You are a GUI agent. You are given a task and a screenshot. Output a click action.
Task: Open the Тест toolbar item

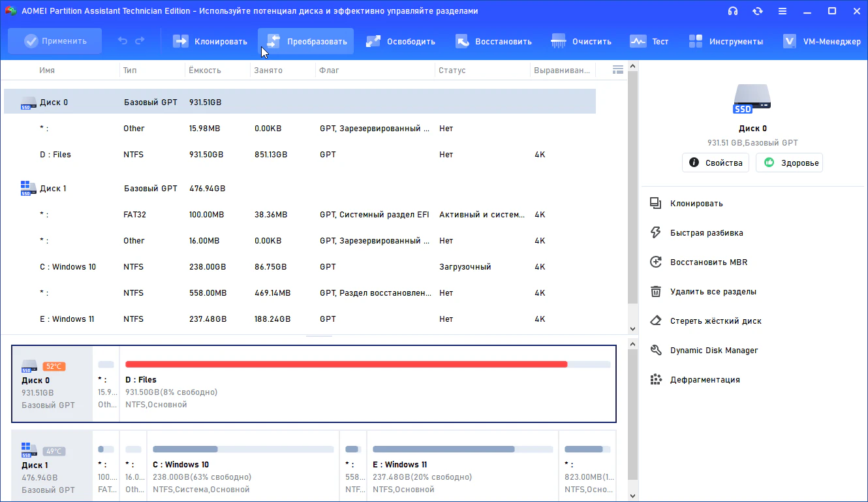click(x=649, y=41)
